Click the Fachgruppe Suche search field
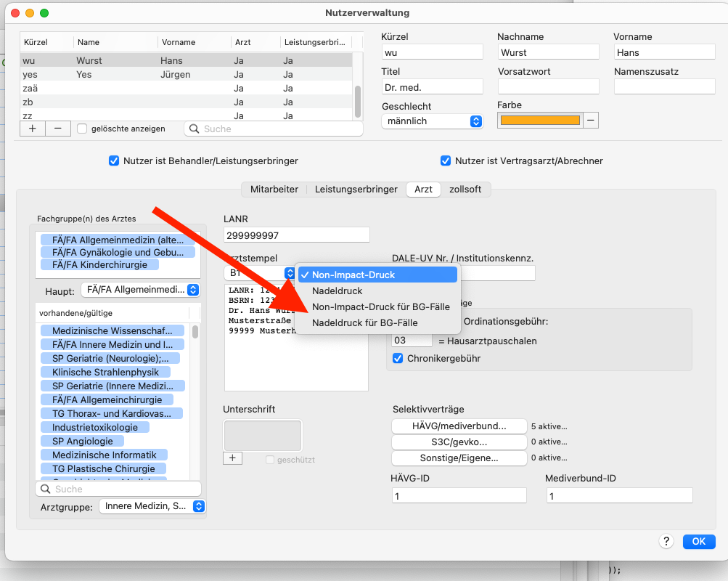728x581 pixels. 118,489
